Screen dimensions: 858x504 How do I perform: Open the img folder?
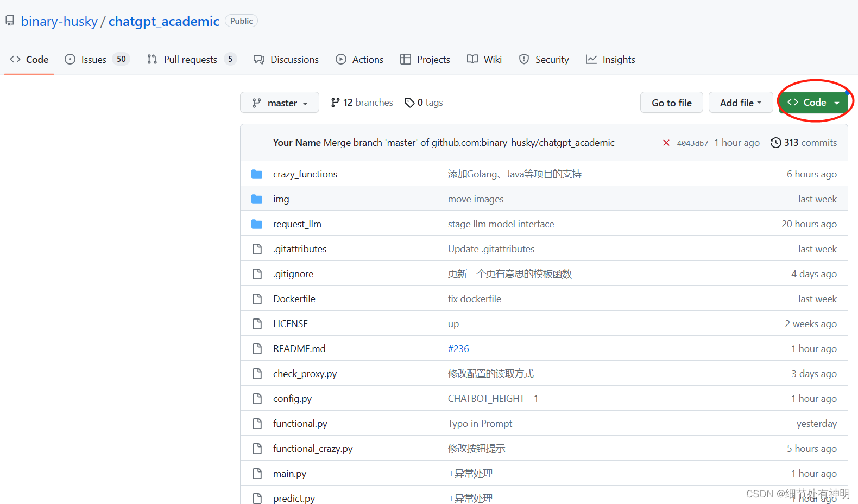pos(281,199)
